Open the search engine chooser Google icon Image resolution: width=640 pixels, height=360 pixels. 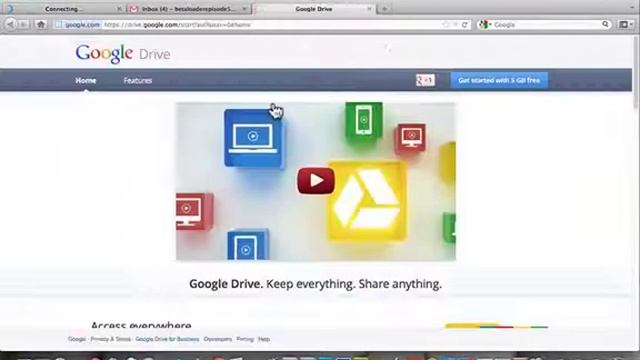tap(484, 24)
